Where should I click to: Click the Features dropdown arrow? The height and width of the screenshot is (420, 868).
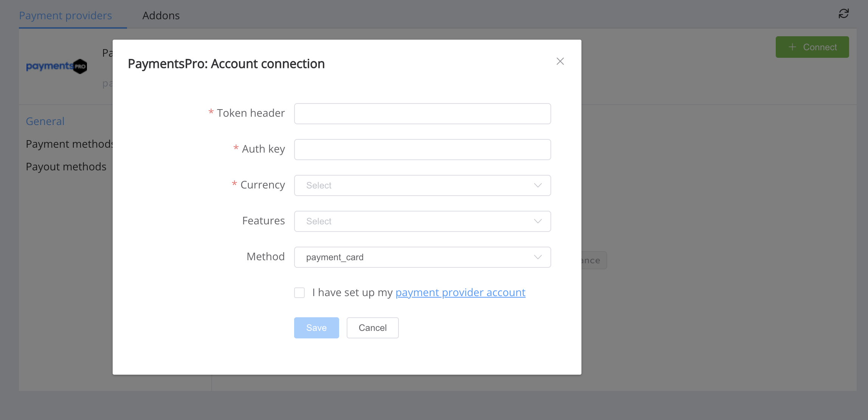537,221
